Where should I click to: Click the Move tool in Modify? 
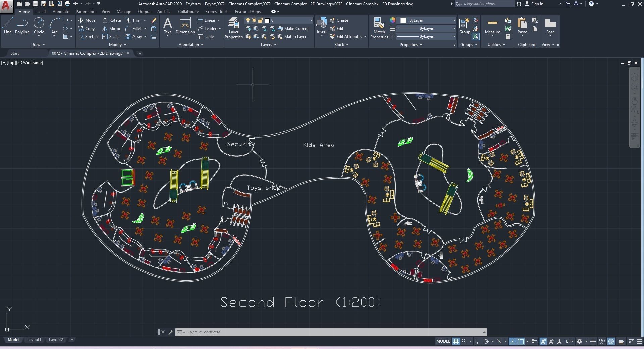87,20
